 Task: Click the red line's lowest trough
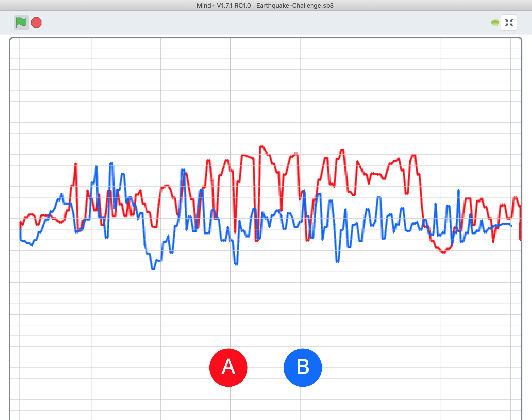click(x=444, y=252)
